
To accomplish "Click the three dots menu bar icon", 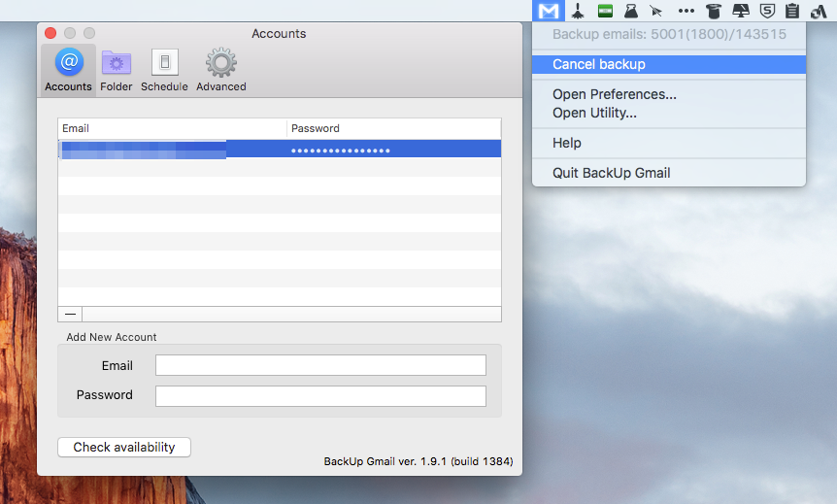I will [x=686, y=12].
